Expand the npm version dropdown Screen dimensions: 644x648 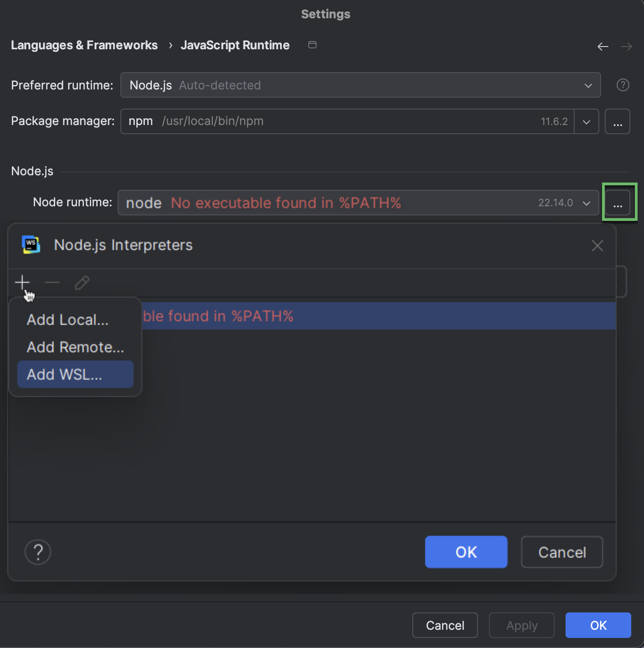(587, 121)
